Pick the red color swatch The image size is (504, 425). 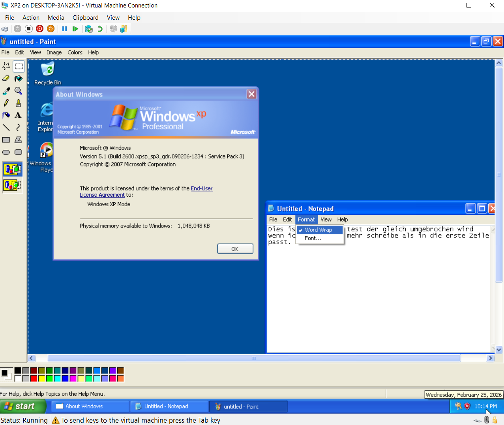click(34, 378)
